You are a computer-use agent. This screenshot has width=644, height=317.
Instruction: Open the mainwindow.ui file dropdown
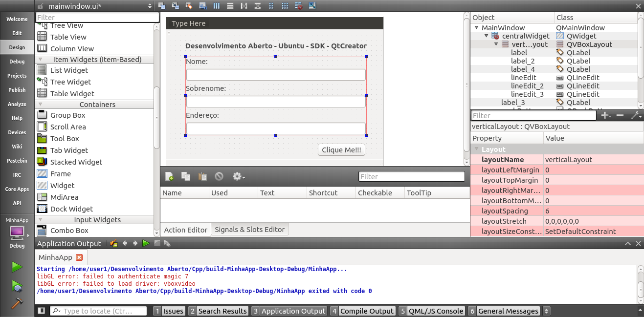click(150, 6)
